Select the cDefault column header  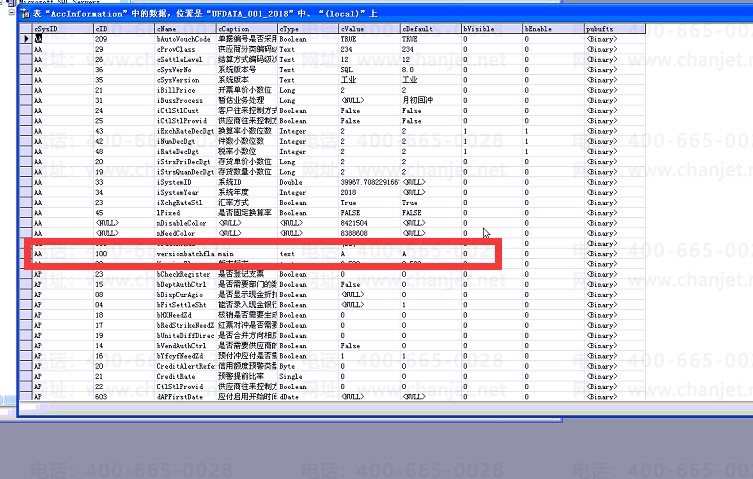(431, 29)
